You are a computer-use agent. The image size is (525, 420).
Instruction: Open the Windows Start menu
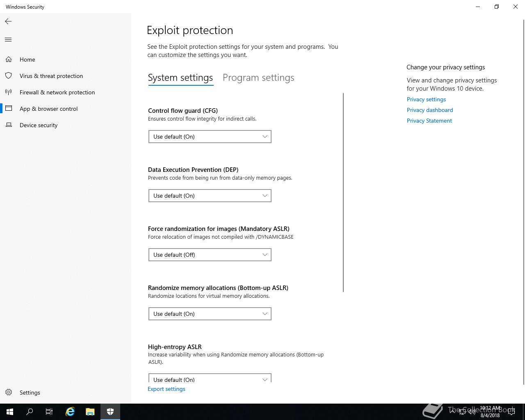click(10, 412)
